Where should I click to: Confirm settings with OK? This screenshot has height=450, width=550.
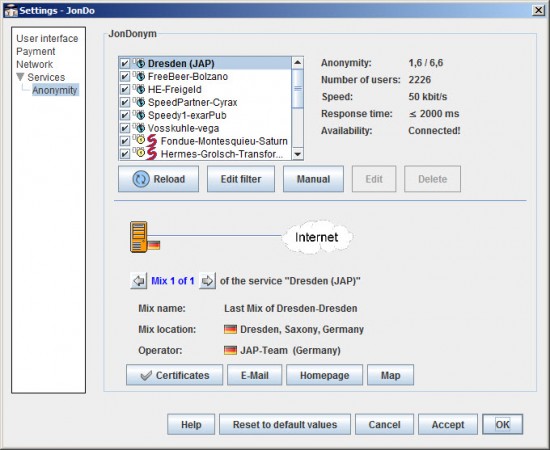(x=503, y=424)
